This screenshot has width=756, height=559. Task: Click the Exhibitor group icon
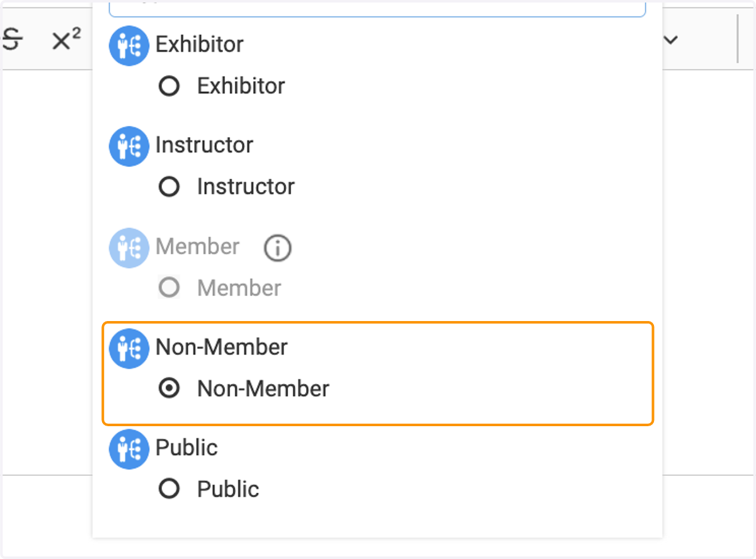pos(129,45)
